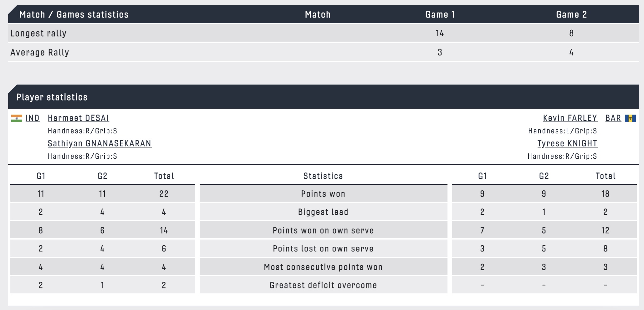Image resolution: width=644 pixels, height=310 pixels.
Task: Open Kevin FARLEY player profile
Action: (570, 118)
